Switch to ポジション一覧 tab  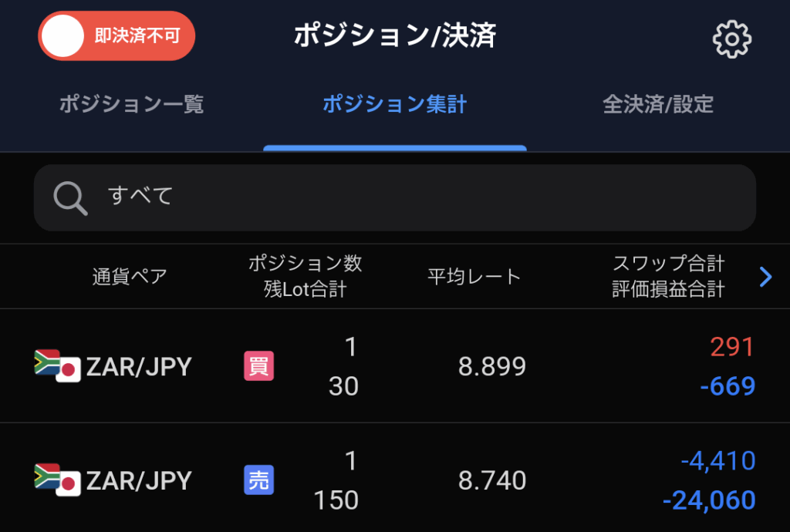[131, 105]
